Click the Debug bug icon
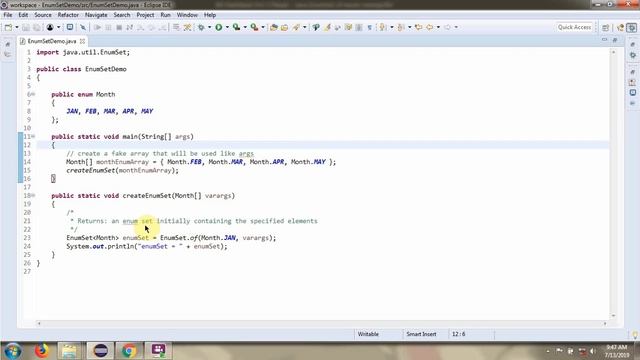The image size is (640, 360). [x=201, y=27]
